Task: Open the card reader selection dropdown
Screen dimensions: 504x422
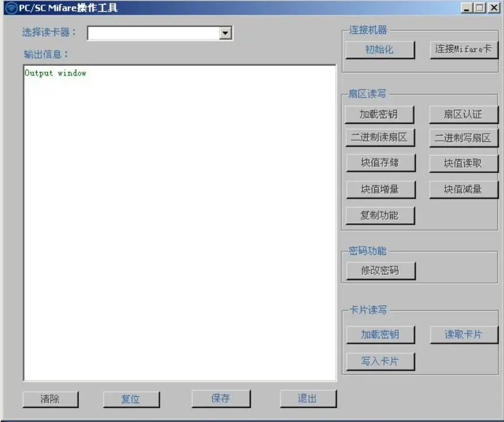Action: [x=225, y=33]
